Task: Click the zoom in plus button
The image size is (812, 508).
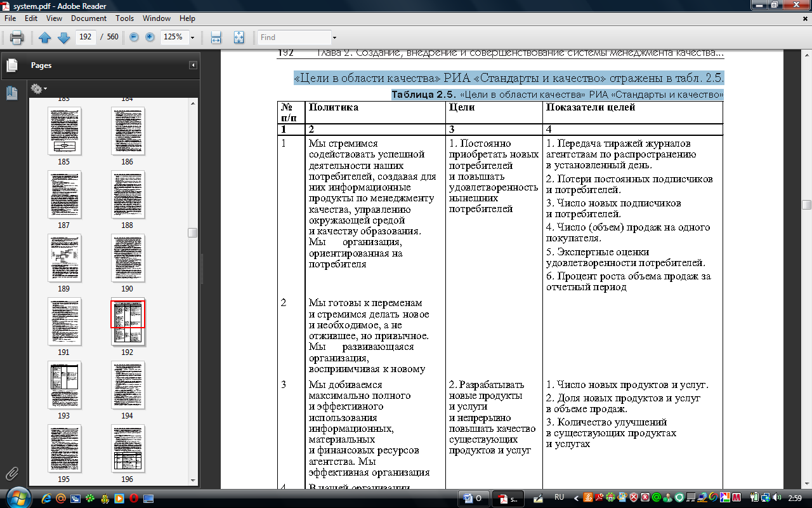Action: pos(150,37)
